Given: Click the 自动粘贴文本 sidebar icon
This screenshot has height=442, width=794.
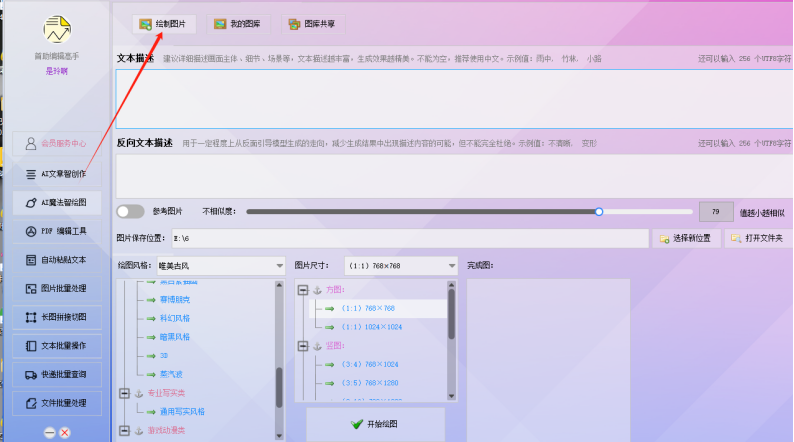Looking at the screenshot, I should click(31, 260).
